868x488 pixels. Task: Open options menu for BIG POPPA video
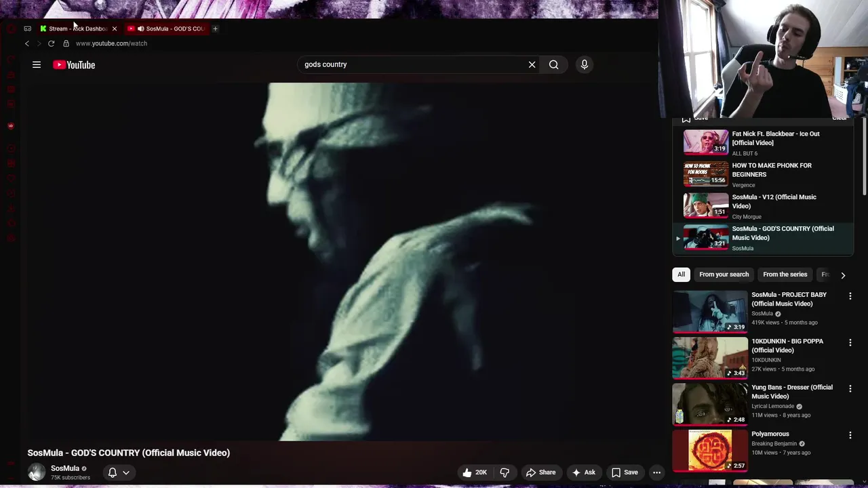(850, 343)
